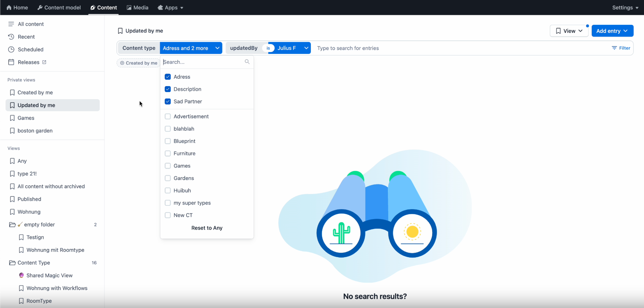Viewport: 644px width, 308px height.
Task: Check the Games content type checkbox
Action: pos(168,166)
